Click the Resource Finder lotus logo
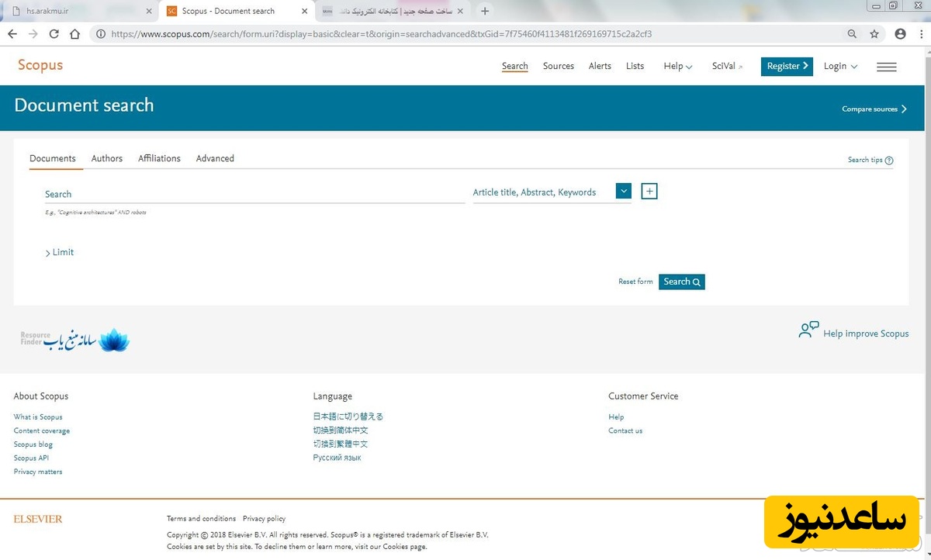 [x=114, y=340]
